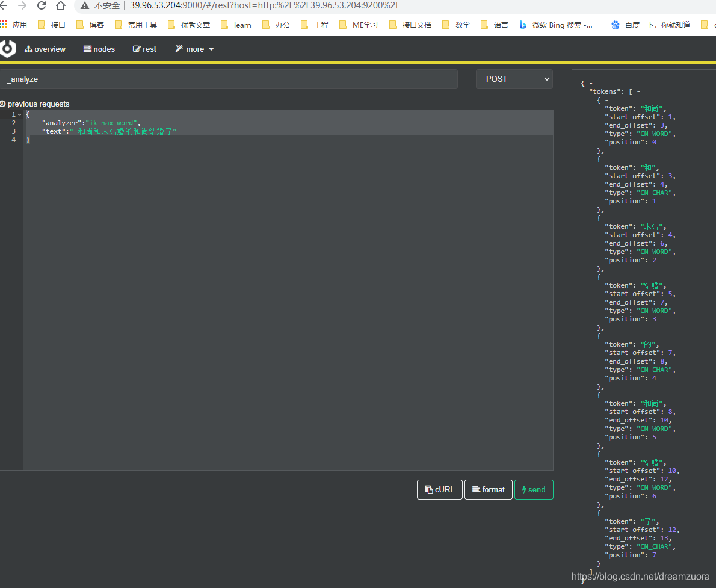Viewport: 716px width, 588px height.
Task: Click the text value line in editor
Action: (109, 132)
